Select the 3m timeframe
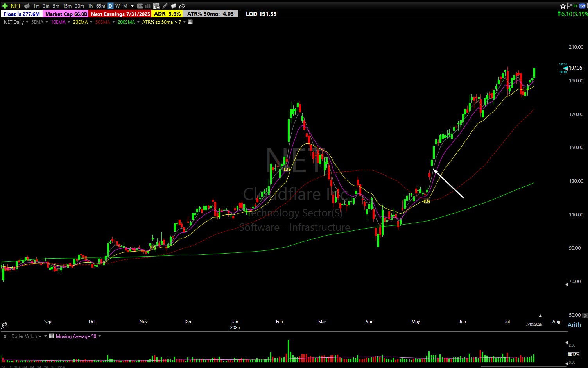Image resolution: width=588 pixels, height=368 pixels. (46, 6)
